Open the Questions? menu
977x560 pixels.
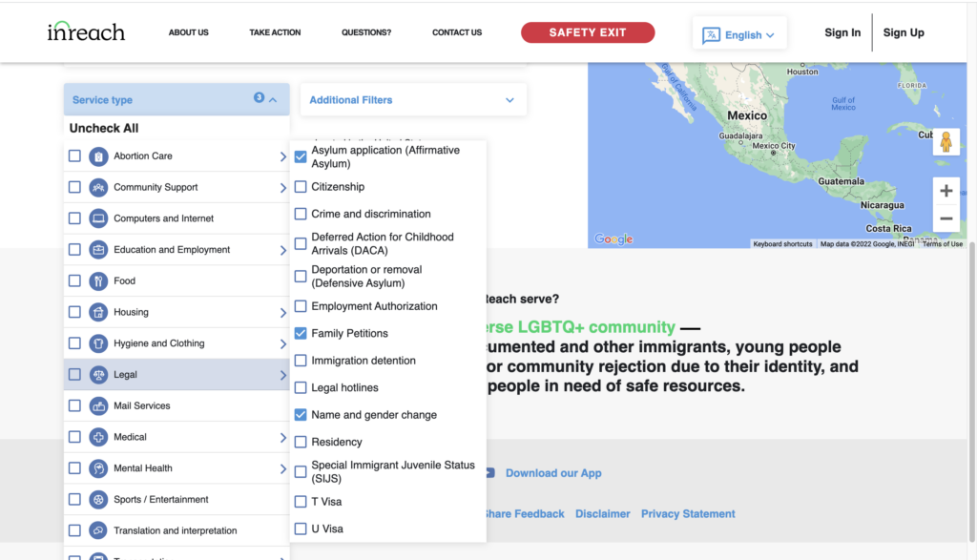[x=366, y=32]
